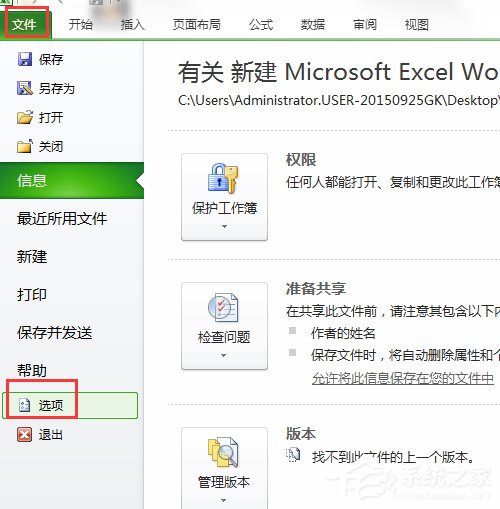The height and width of the screenshot is (509, 500).
Task: Open 最近所用文件 list
Action: 62,219
